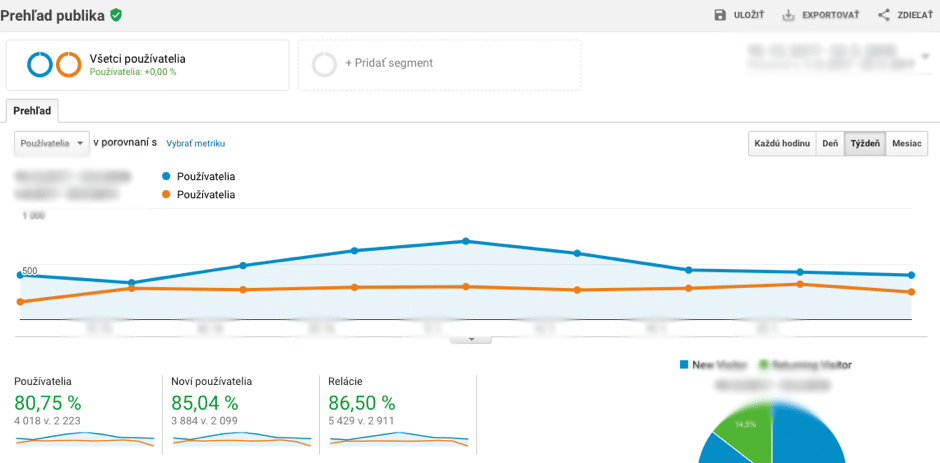Select Mesiac granularity
Image resolution: width=940 pixels, height=463 pixels.
tap(906, 144)
